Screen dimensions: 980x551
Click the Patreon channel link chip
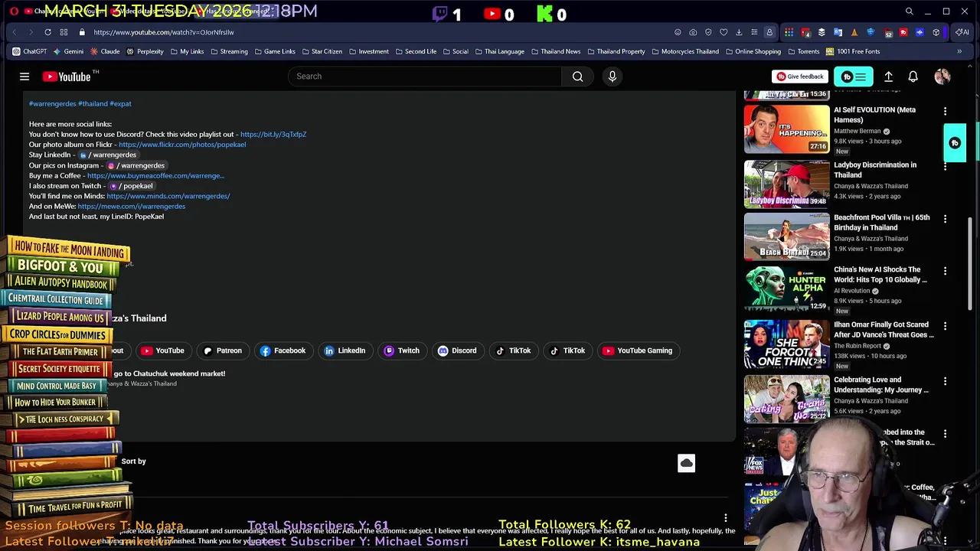click(222, 350)
